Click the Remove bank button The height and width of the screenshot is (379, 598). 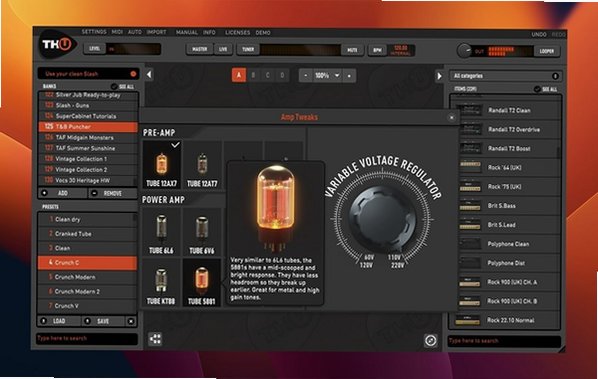pyautogui.click(x=113, y=193)
